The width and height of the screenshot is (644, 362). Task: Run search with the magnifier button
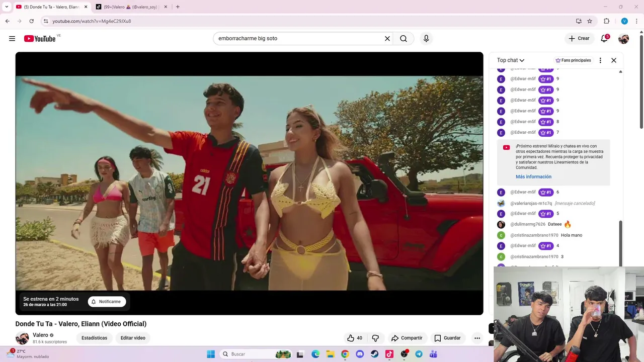click(404, 39)
